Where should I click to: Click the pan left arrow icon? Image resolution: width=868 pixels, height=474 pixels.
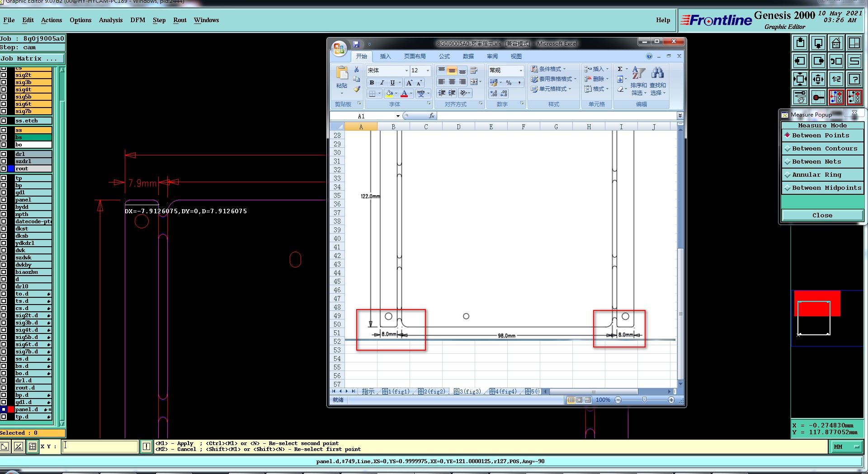tap(800, 61)
